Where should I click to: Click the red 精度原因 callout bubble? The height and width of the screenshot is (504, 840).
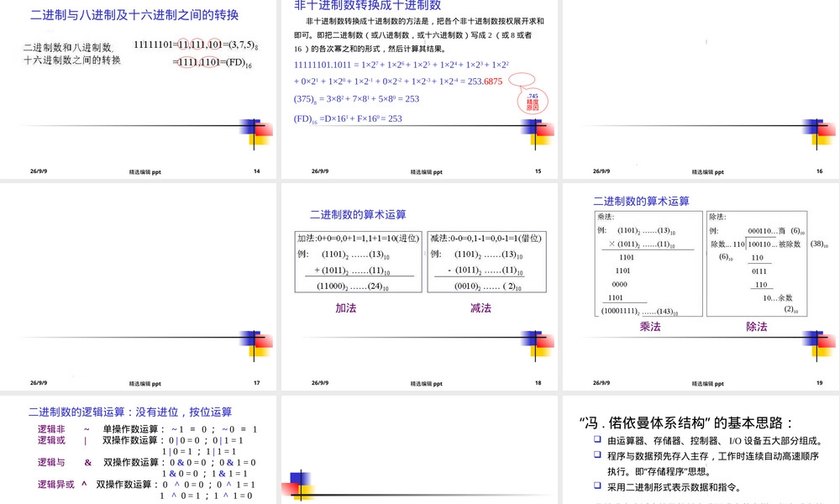(x=533, y=101)
